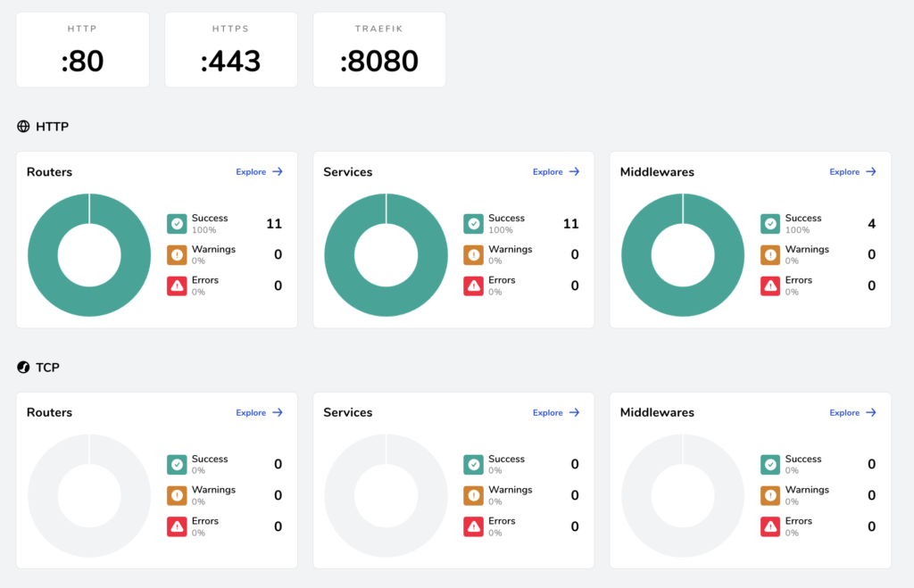Click the Success icon in TCP Routers
This screenshot has height=588, width=914.
[177, 465]
